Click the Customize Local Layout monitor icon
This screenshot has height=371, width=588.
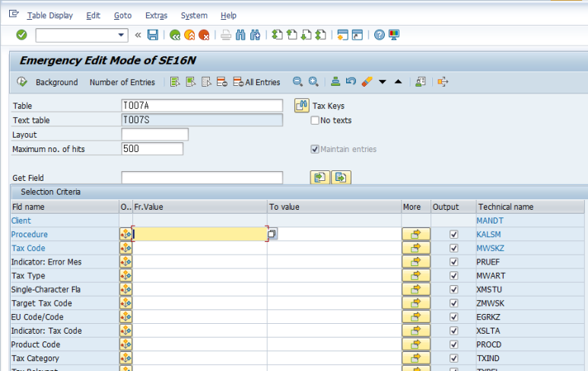click(x=394, y=35)
